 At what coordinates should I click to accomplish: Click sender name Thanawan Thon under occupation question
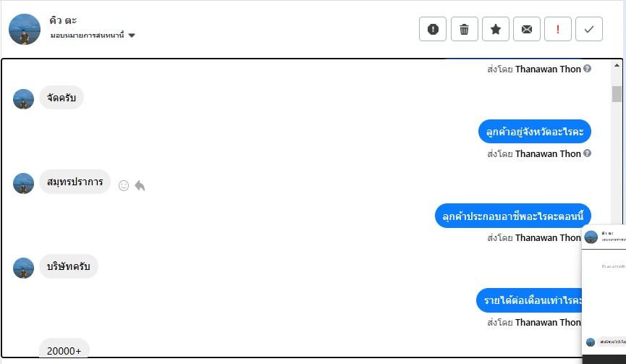[x=548, y=237]
